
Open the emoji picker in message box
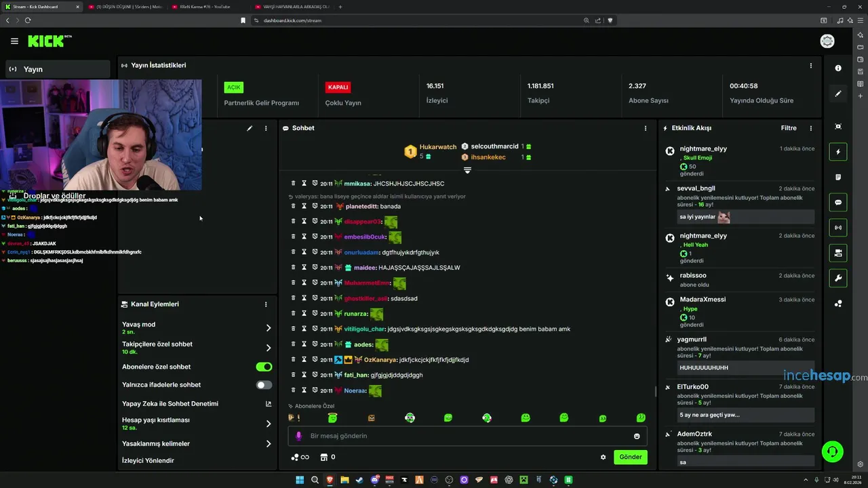tap(637, 436)
